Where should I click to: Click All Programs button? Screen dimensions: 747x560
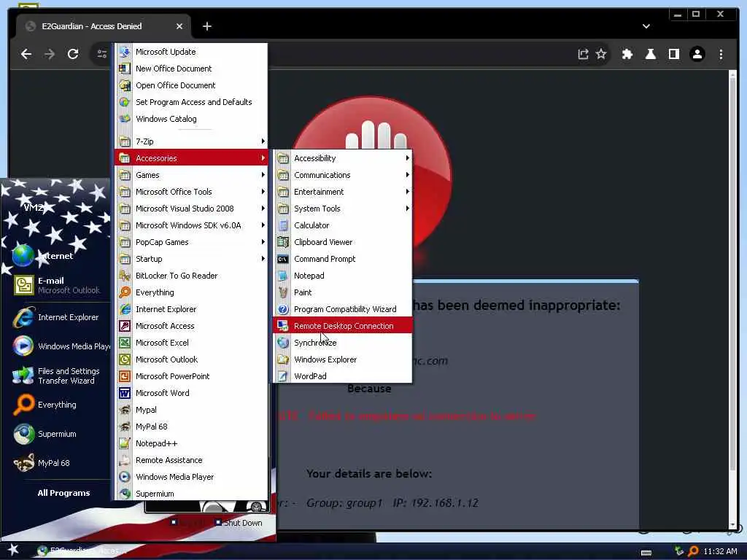pos(63,493)
